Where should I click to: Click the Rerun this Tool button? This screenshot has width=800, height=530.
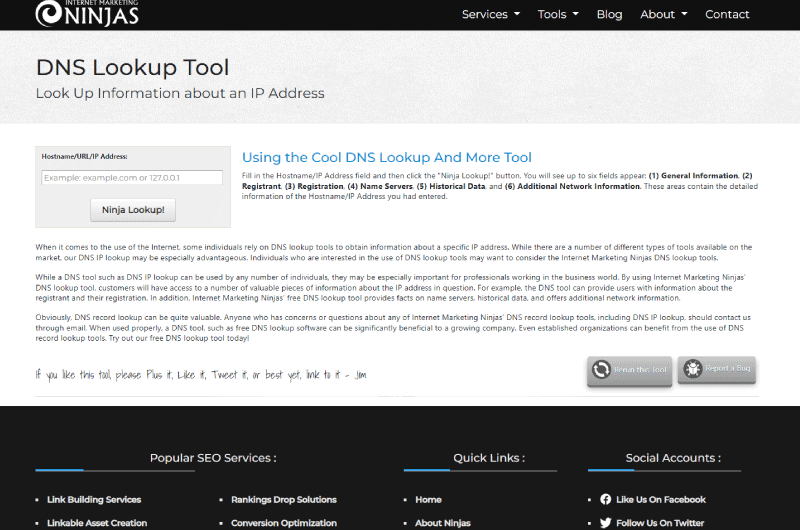(629, 370)
